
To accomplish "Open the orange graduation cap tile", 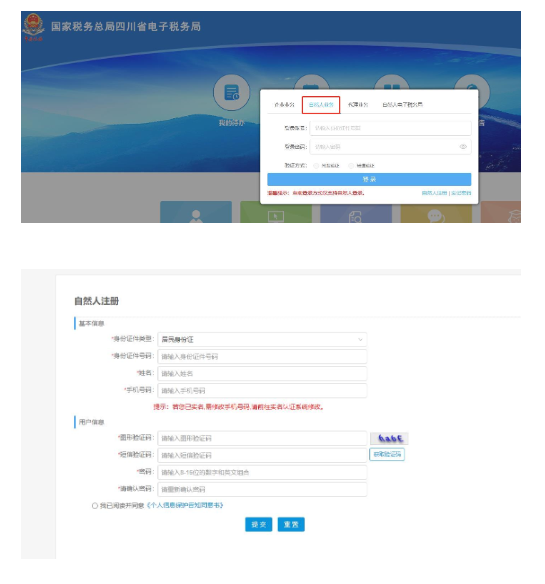I will click(501, 212).
